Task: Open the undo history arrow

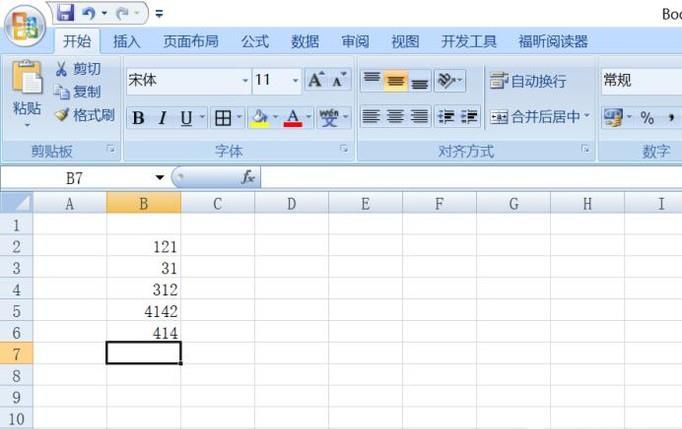Action: [104, 13]
